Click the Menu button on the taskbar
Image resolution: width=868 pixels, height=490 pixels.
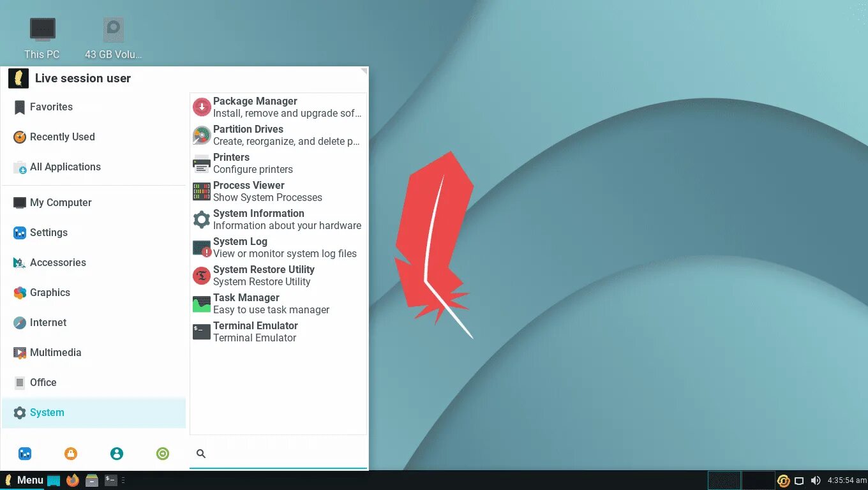tap(24, 480)
